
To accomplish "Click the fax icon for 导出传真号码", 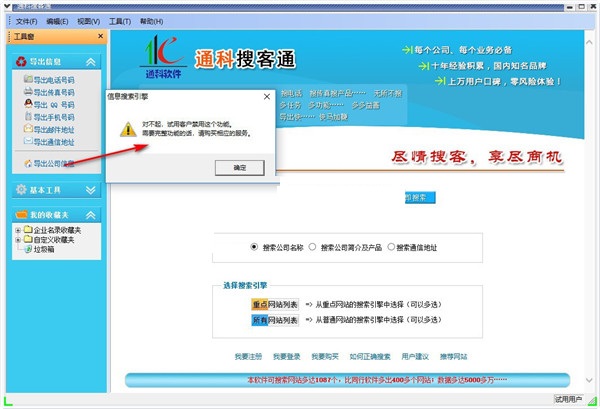I will [x=28, y=92].
